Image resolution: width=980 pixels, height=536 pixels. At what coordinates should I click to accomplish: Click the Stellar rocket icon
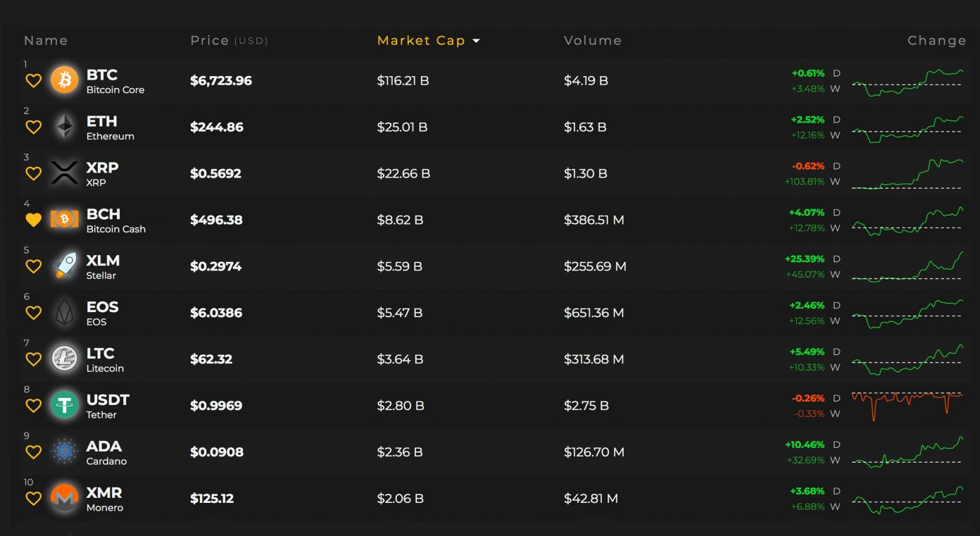pos(65,266)
